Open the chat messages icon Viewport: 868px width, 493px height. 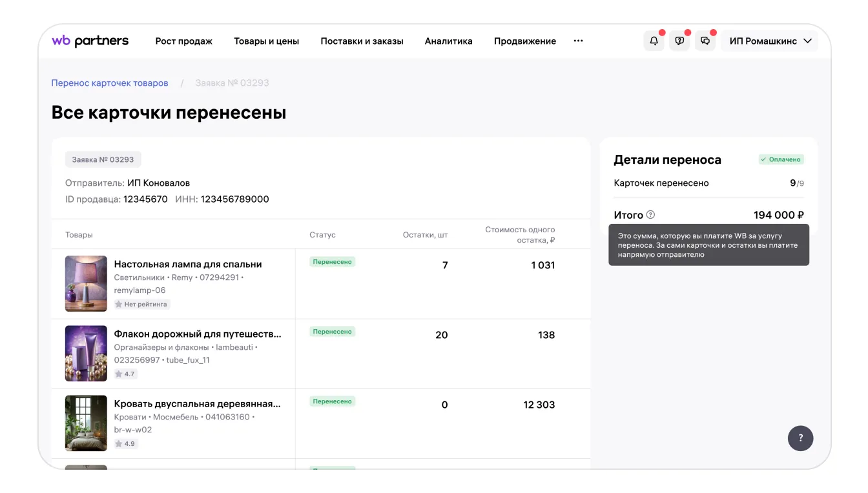click(x=705, y=41)
